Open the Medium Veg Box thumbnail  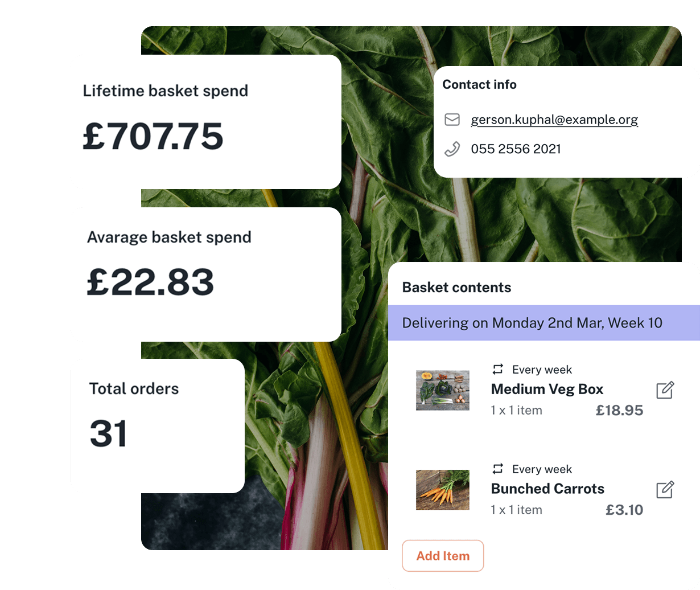point(443,390)
